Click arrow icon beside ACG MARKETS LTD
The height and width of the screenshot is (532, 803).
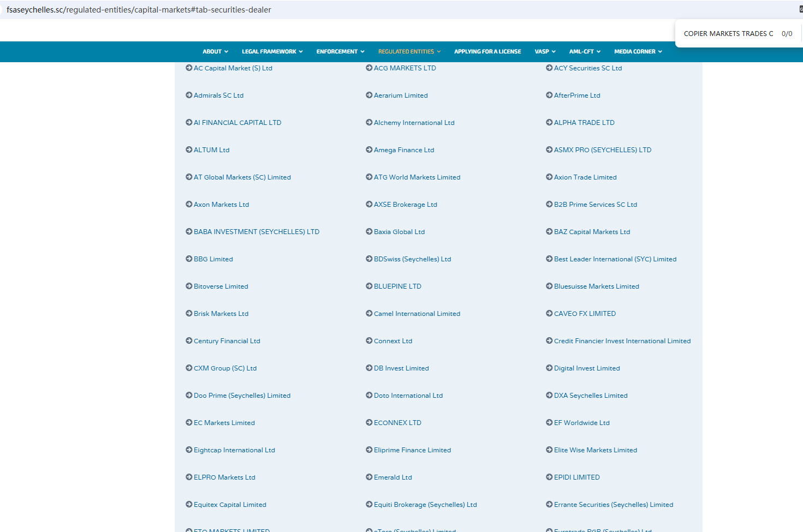[369, 68]
